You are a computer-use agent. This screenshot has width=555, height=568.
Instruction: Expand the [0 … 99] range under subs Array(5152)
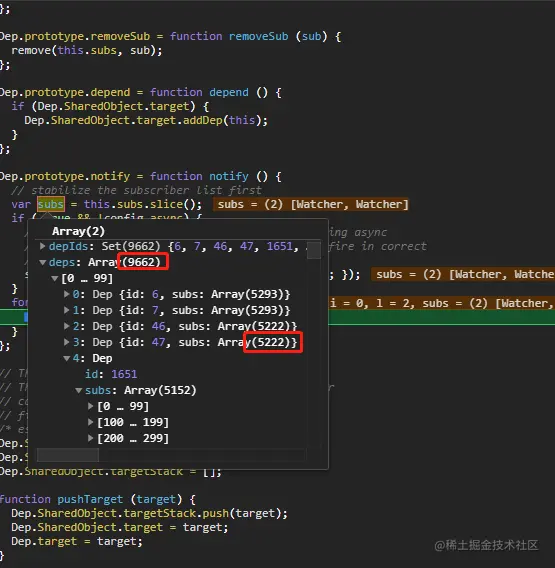pos(91,406)
